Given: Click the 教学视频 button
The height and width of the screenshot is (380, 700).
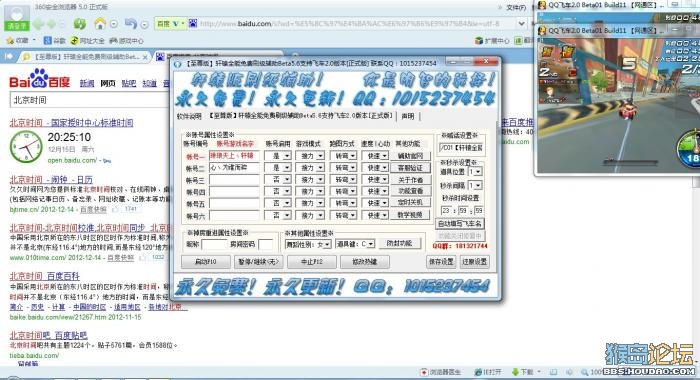Looking at the screenshot, I should [410, 215].
